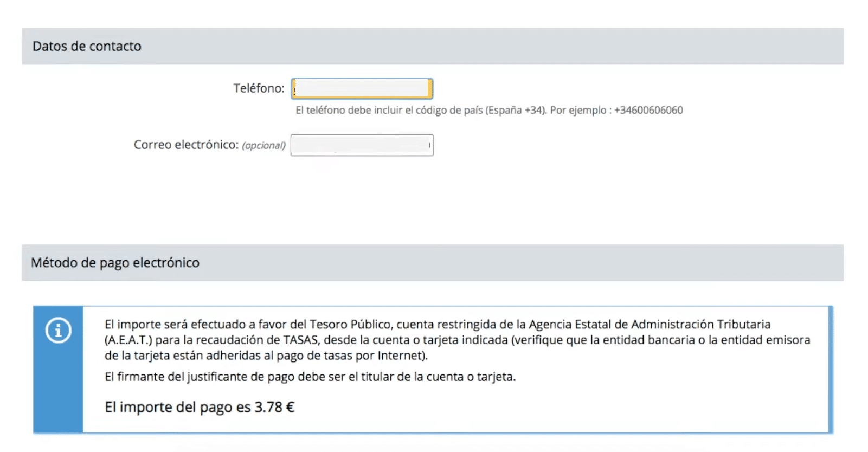Click the (opcional) note beside email label

tap(263, 145)
